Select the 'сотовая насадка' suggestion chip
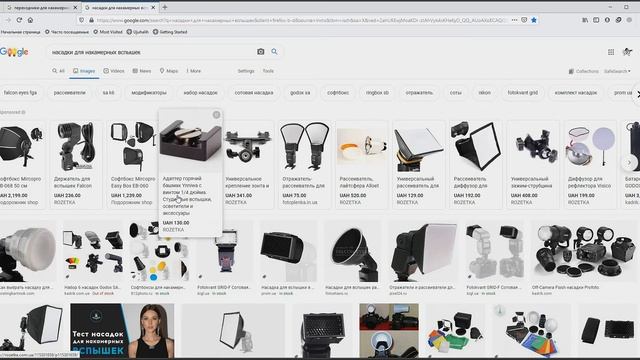This screenshot has width=640, height=360. (x=254, y=93)
